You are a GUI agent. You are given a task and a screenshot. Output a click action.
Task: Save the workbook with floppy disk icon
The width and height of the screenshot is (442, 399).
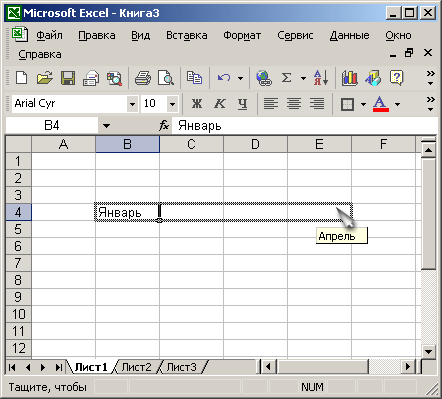[x=68, y=78]
